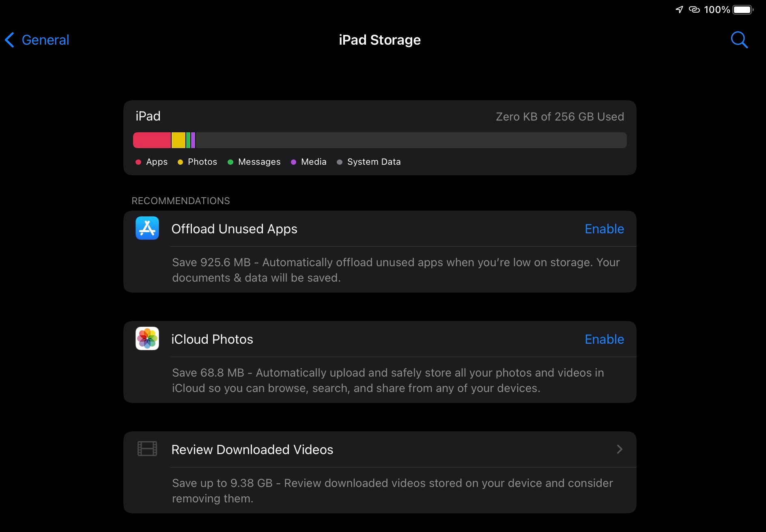Tap the back chevron arrow
The image size is (766, 532).
(10, 40)
